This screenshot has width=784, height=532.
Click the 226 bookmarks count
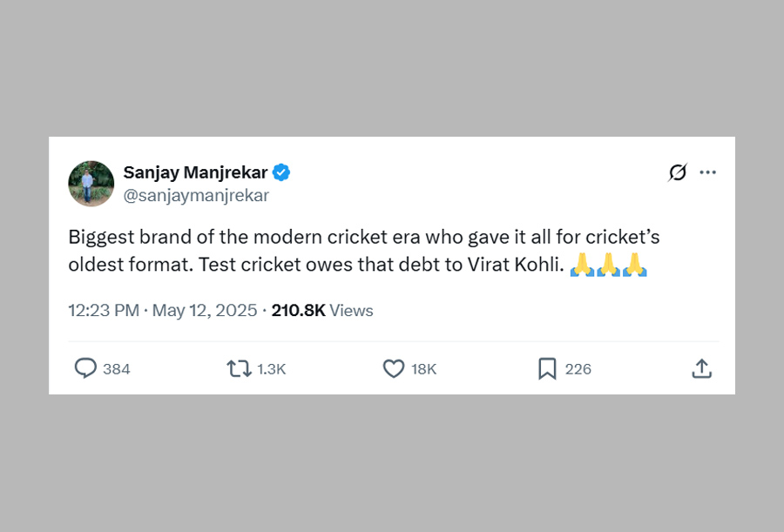tap(578, 369)
